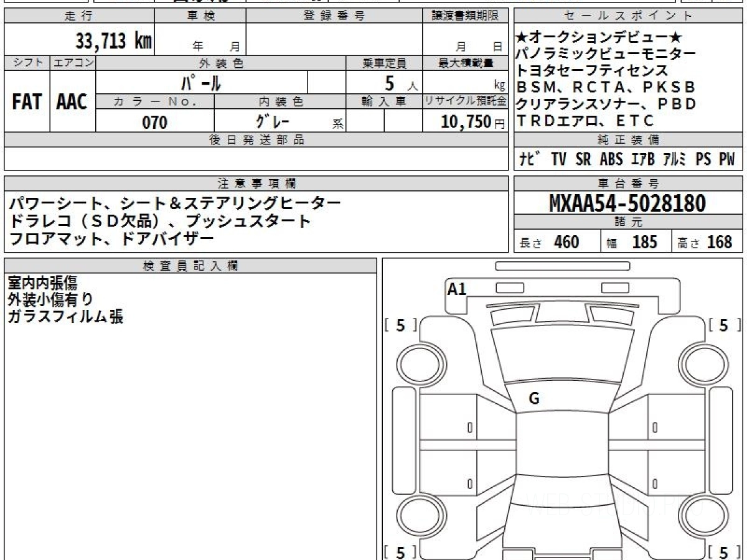Select the BSM、RCTA、PKSB line
747x560 pixels.
(x=606, y=87)
